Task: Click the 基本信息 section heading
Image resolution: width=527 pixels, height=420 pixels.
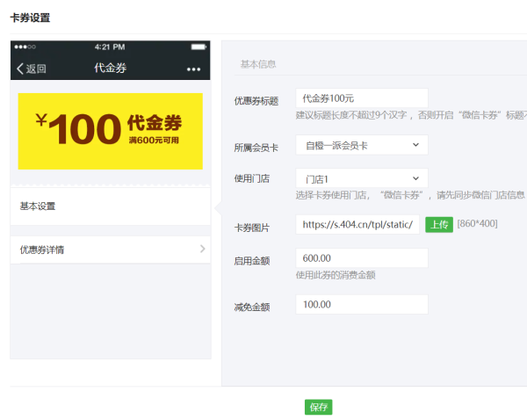Action: 258,64
